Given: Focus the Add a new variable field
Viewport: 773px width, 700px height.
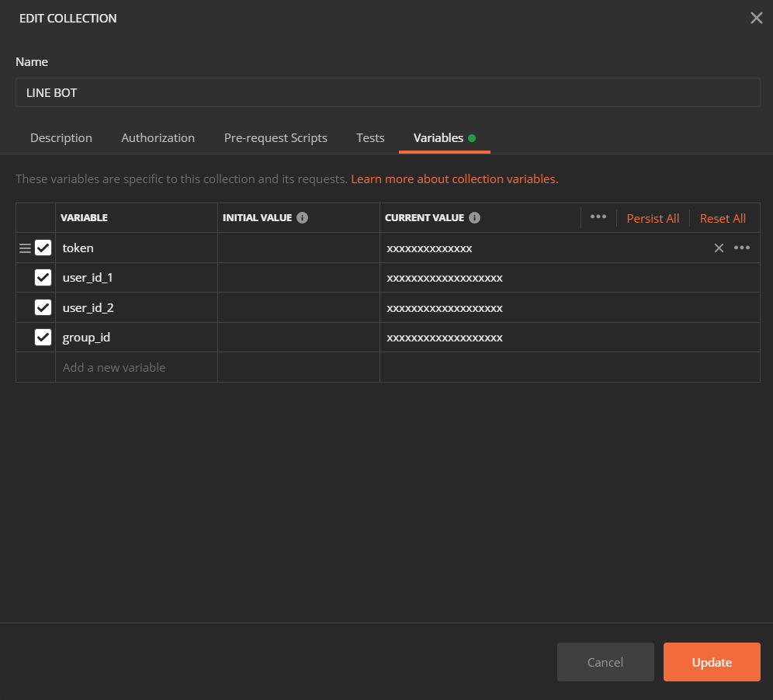Looking at the screenshot, I should coord(136,367).
